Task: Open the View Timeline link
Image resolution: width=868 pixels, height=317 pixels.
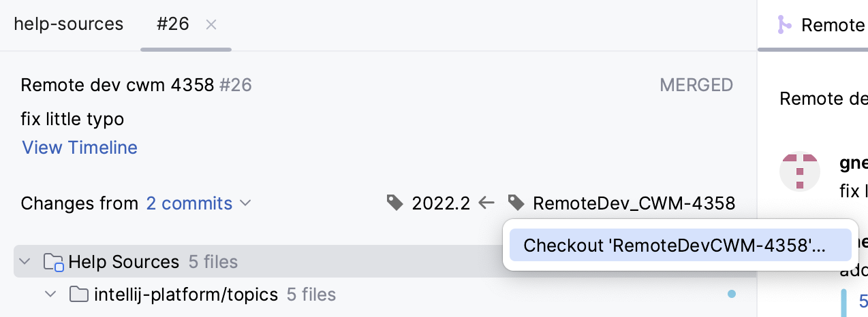Action: tap(80, 148)
